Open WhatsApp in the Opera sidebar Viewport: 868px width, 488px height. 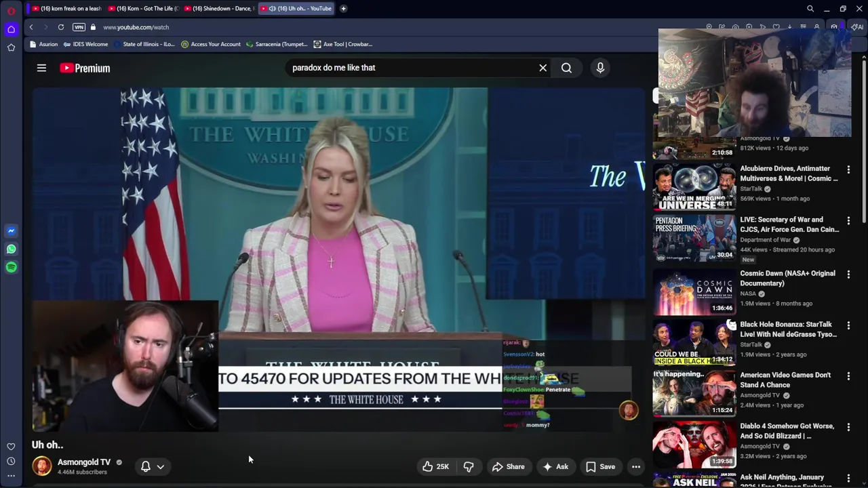tap(11, 249)
